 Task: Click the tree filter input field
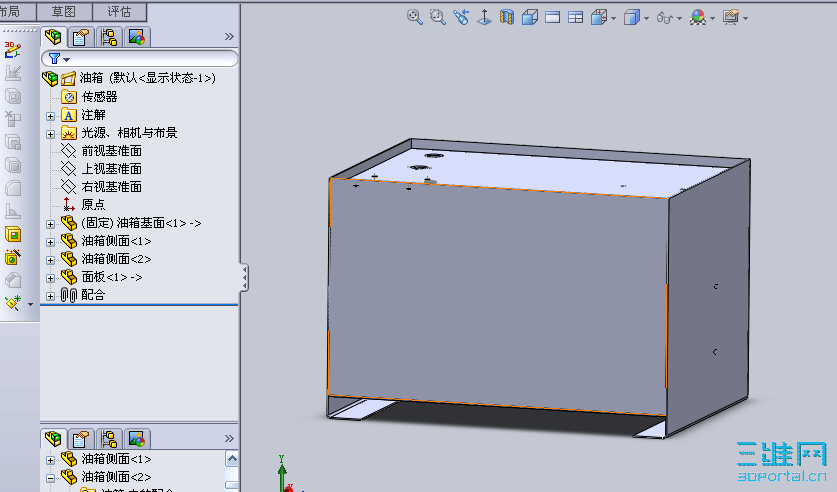(139, 58)
